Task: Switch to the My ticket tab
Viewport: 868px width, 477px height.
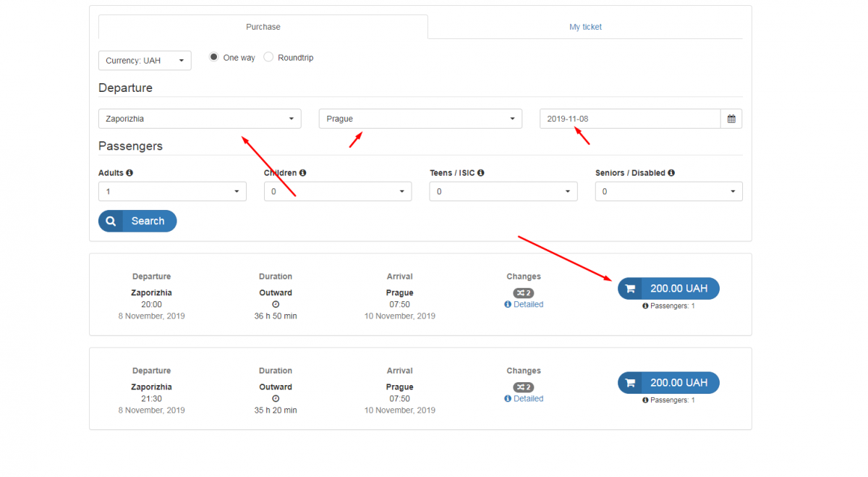Action: tap(585, 27)
